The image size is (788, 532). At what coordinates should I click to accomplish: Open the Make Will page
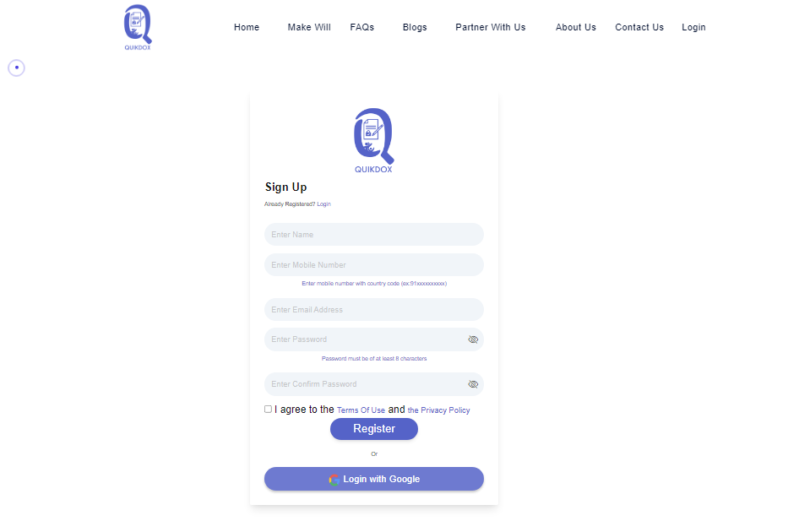coord(309,27)
